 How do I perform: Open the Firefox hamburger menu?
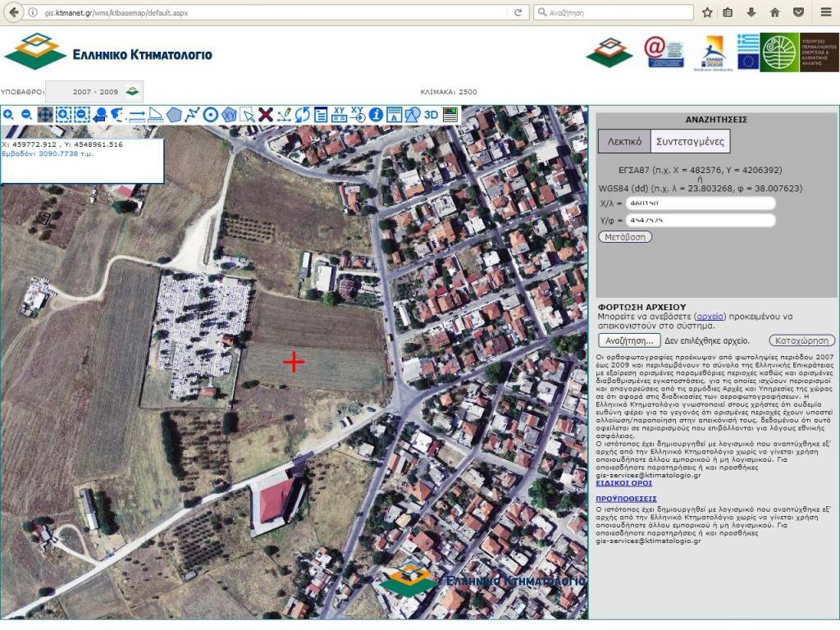coord(826,12)
